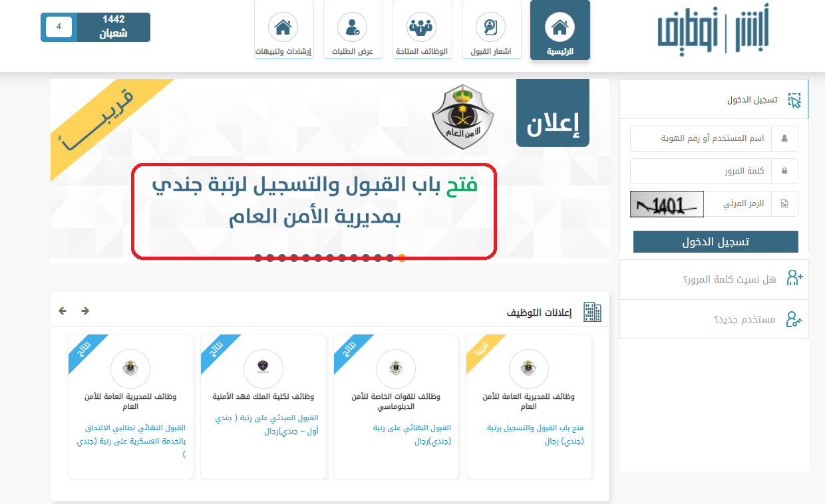
Task: Open link القبول النهائي على رتبة (جندي)رجال
Action: 412,435
